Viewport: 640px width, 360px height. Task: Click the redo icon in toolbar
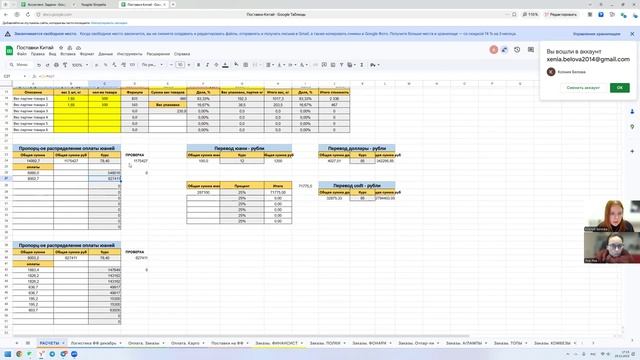click(x=47, y=65)
